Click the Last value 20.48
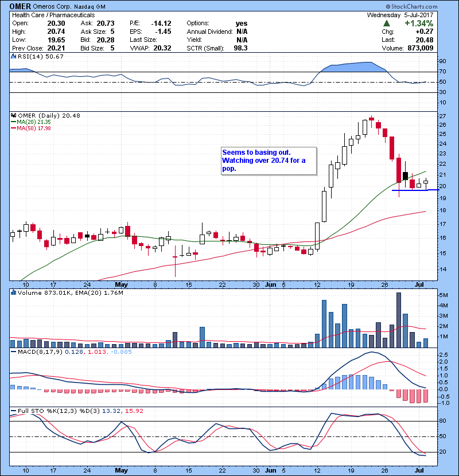Image resolution: width=459 pixels, height=476 pixels. [425, 40]
